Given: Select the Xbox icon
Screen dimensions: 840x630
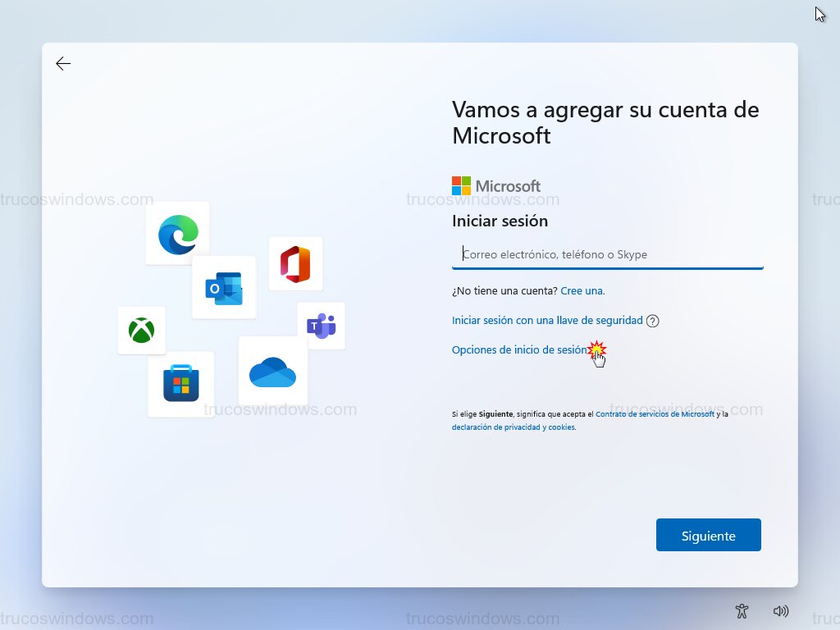Looking at the screenshot, I should [141, 331].
